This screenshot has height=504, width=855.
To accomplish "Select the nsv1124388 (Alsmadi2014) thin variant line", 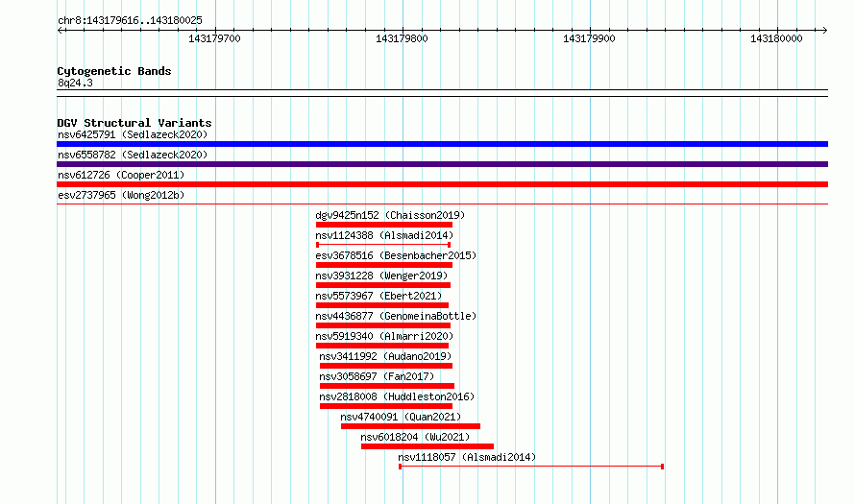I will click(x=383, y=245).
